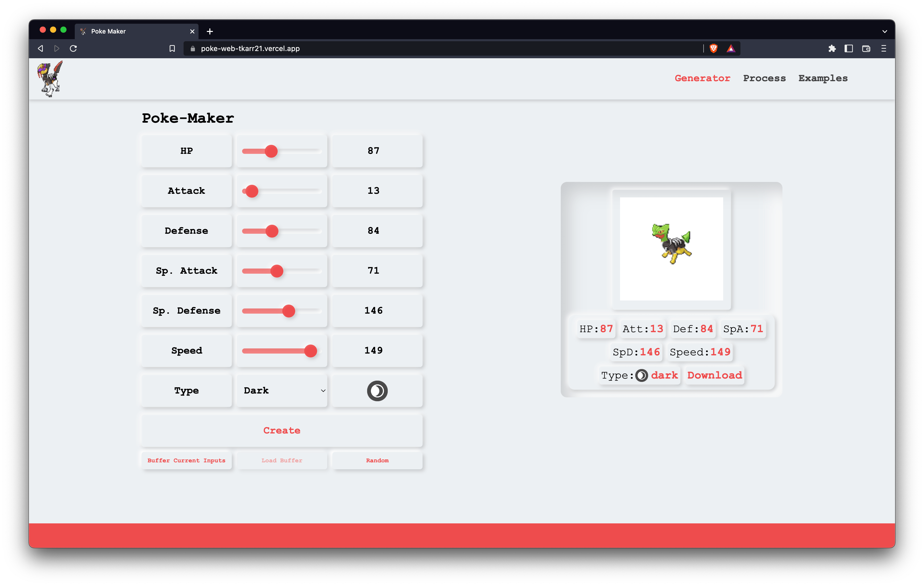This screenshot has height=586, width=924.
Task: Click the HP slider handle
Action: tap(271, 152)
